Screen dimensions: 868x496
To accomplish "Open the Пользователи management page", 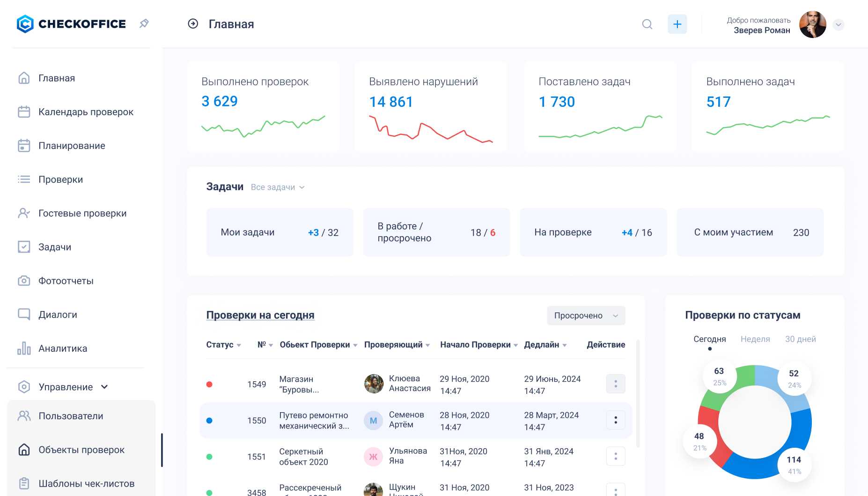I will [71, 415].
